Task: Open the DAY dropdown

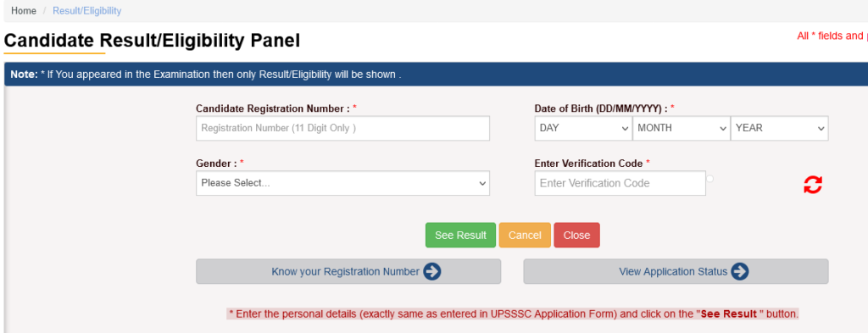Action: coord(583,128)
